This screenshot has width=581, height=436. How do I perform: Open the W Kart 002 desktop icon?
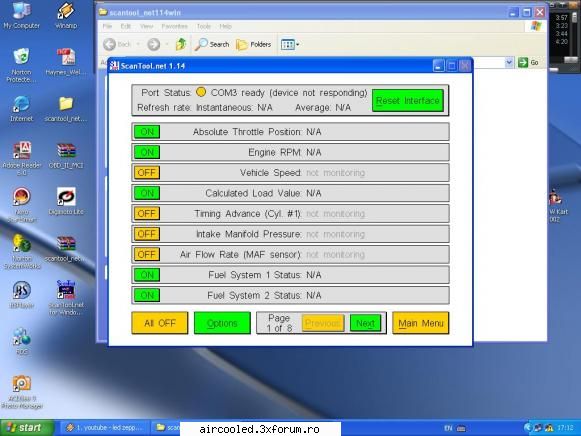tap(557, 206)
